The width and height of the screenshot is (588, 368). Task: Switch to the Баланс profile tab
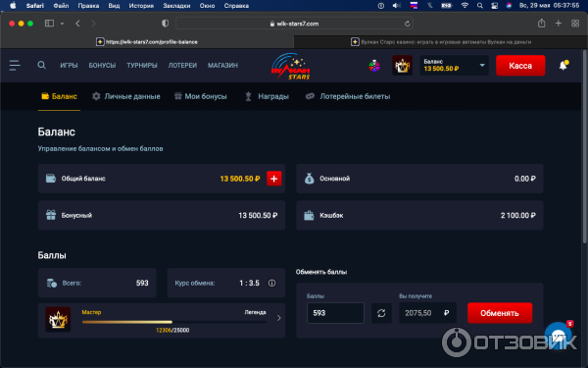coord(59,96)
